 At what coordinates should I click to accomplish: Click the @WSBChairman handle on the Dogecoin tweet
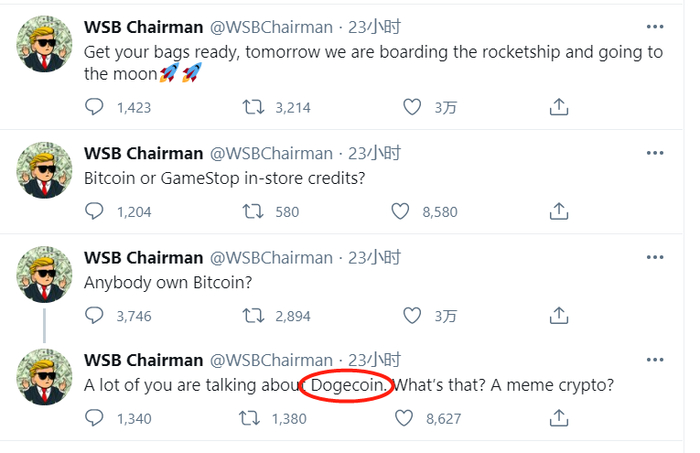click(270, 360)
